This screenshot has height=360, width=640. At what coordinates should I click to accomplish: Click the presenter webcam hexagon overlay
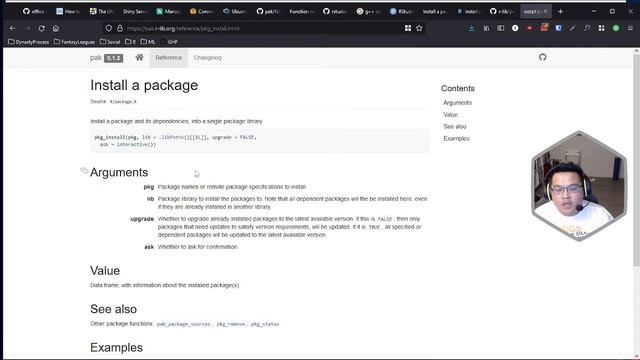point(579,186)
